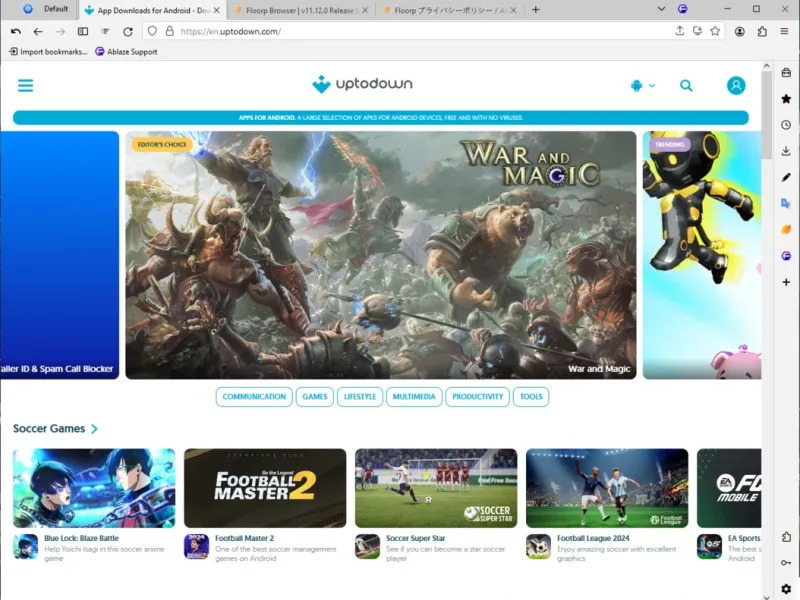Open the Football League 2024 cover image
The height and width of the screenshot is (600, 800).
click(x=607, y=488)
